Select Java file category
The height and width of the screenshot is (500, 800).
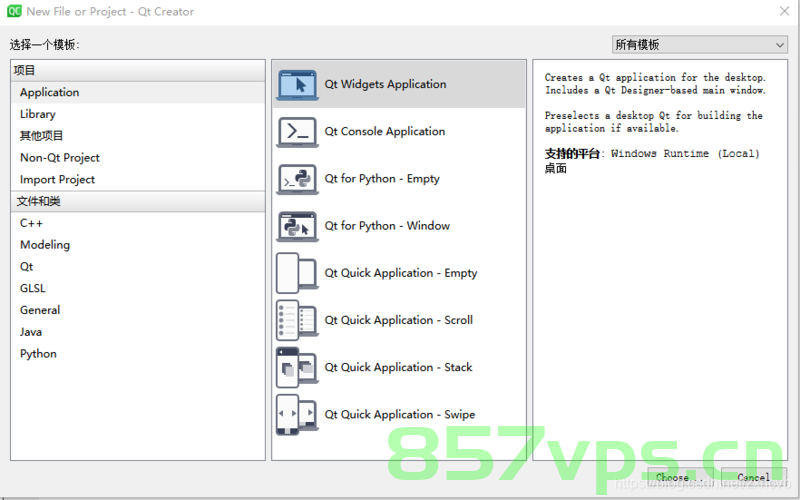pyautogui.click(x=138, y=332)
